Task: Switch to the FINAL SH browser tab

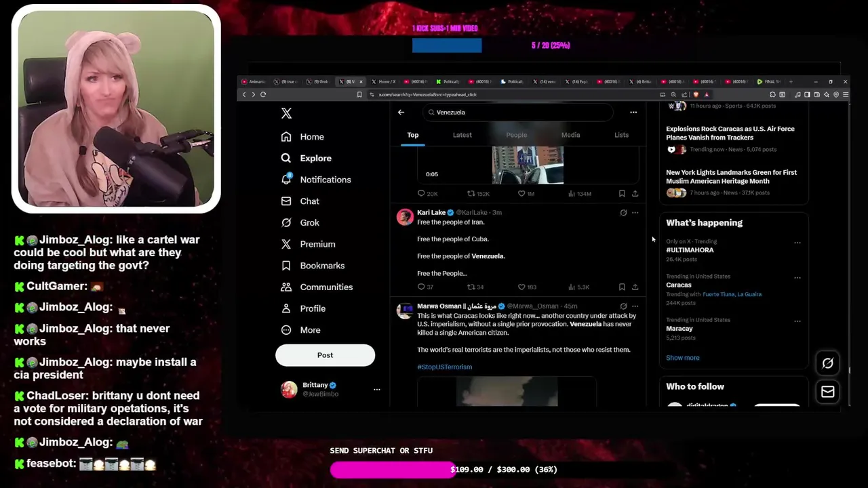Action: click(769, 82)
